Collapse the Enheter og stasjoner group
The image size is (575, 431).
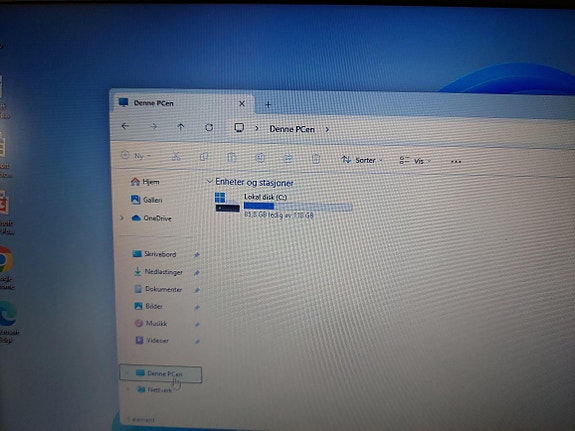pyautogui.click(x=209, y=181)
